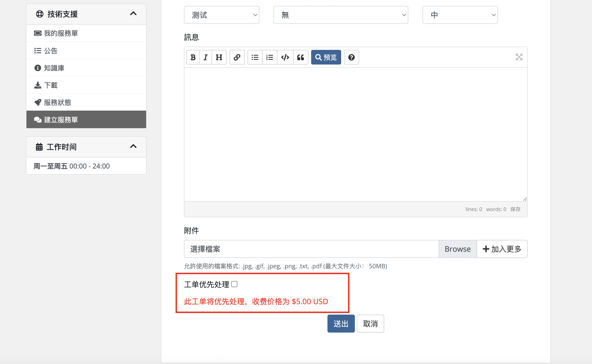Toggle bold formatting in editor toolbar
This screenshot has width=592, height=364.
click(193, 57)
